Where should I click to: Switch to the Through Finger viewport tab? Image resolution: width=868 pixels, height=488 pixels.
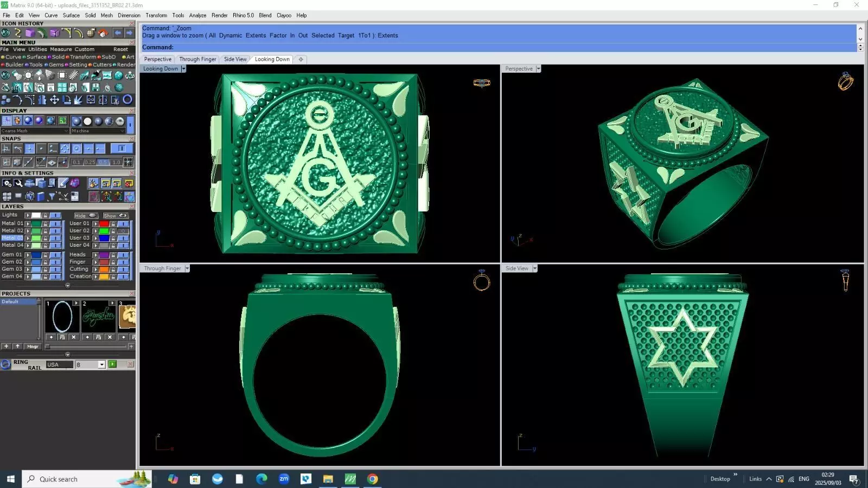pos(197,59)
